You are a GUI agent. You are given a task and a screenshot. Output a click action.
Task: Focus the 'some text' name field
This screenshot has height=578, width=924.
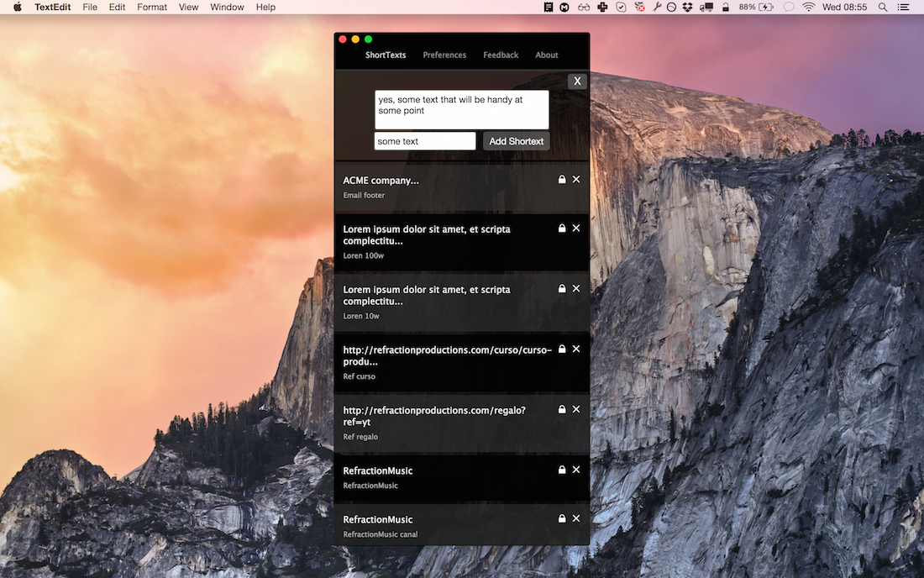pyautogui.click(x=425, y=141)
